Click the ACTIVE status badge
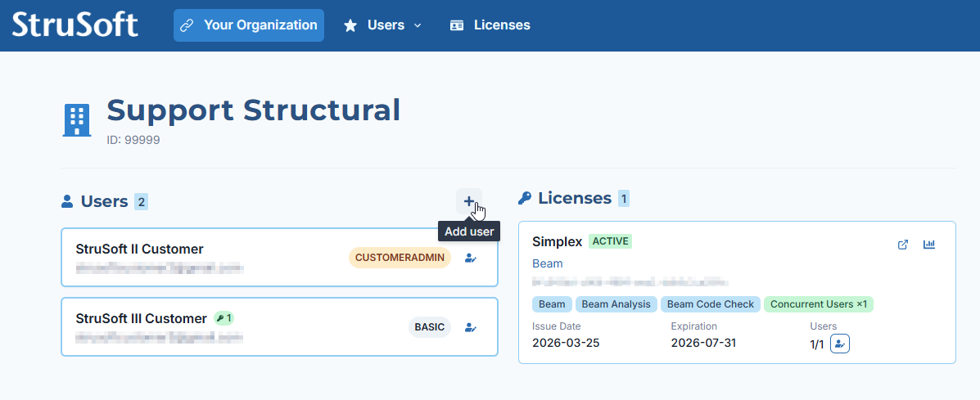 tap(610, 240)
